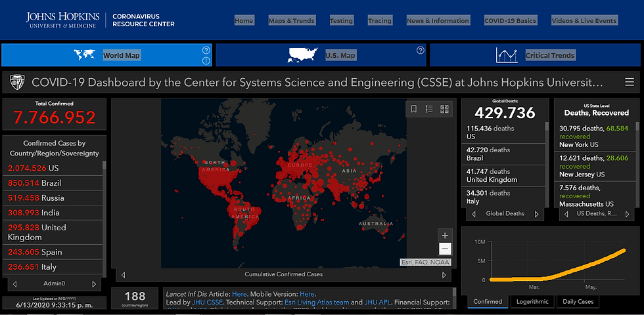644x315 pixels.
Task: Select 41.747 deaths United Kingdom entry
Action: 503,176
